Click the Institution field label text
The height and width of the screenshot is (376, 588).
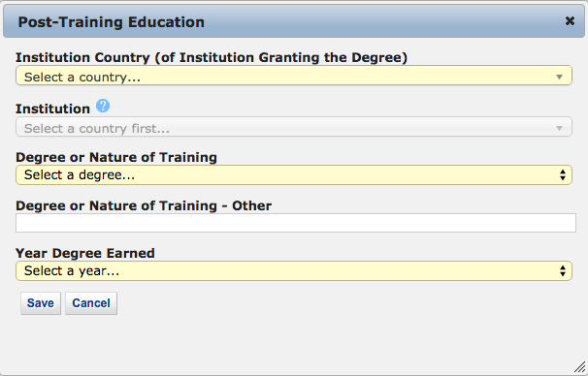52,109
